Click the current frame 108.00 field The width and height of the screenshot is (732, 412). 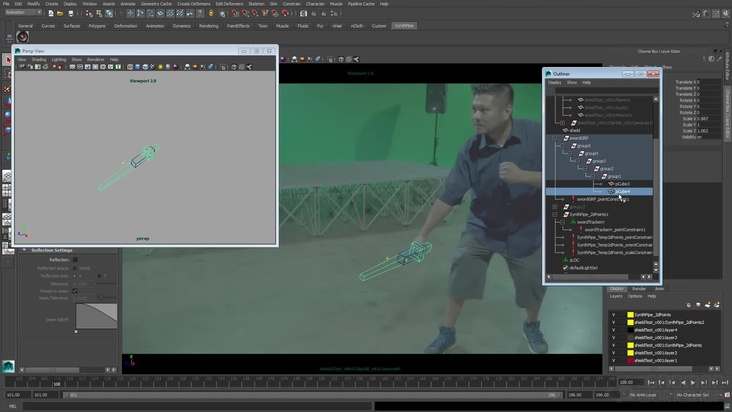[631, 382]
